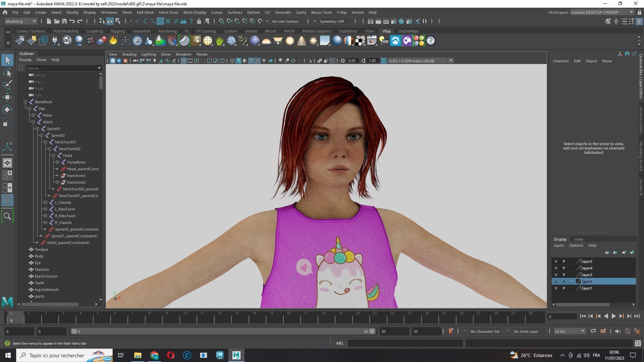The height and width of the screenshot is (362, 644).
Task: Toggle visibility V of layer1
Action: click(556, 288)
